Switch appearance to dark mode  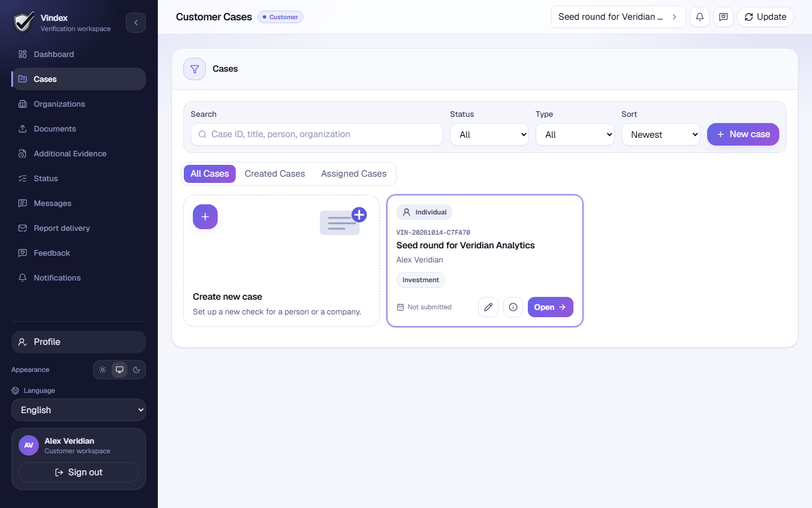136,370
